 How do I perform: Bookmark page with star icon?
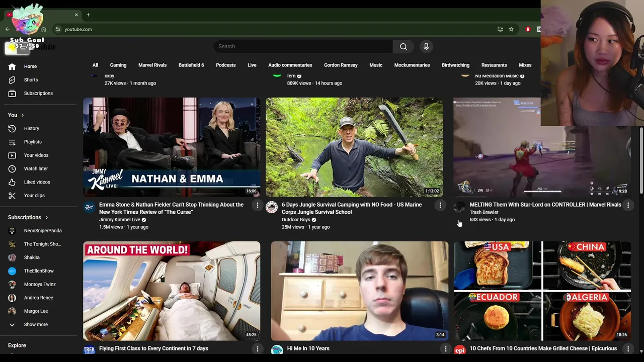click(x=511, y=29)
